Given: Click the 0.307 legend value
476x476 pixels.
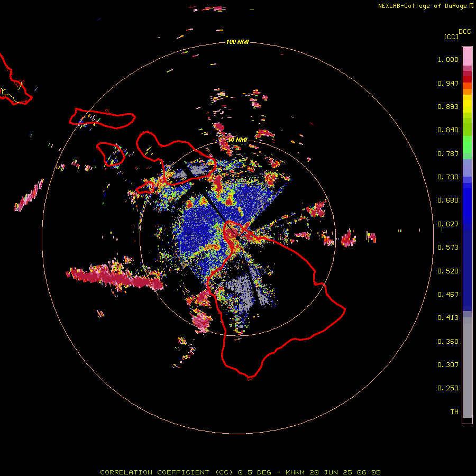Looking at the screenshot, I should 448,365.
